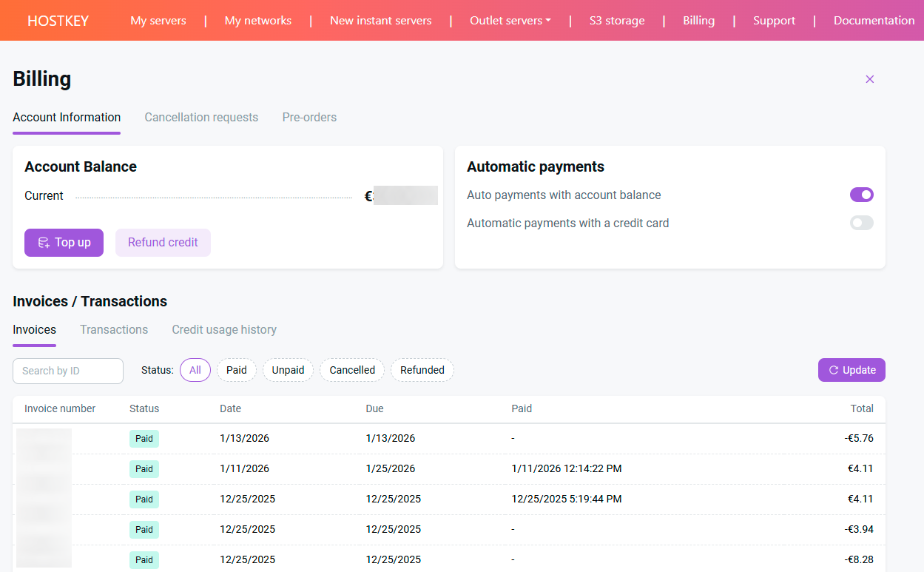Click the Update refresh button

click(851, 370)
